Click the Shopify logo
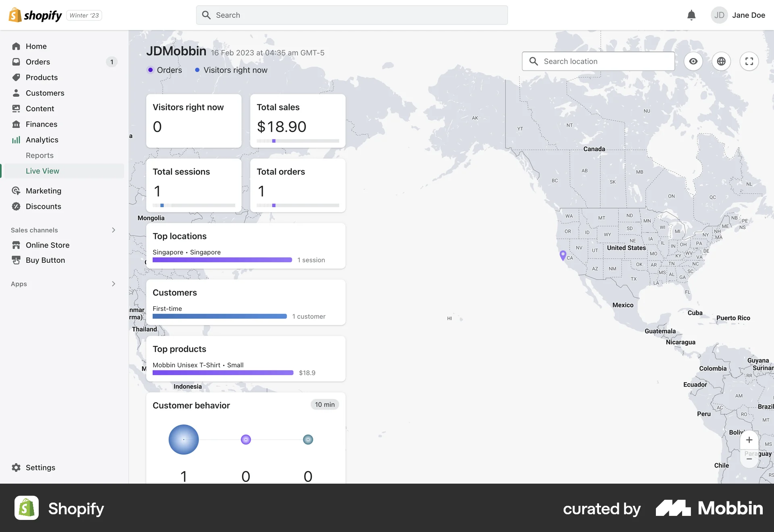774x532 pixels. click(x=35, y=15)
